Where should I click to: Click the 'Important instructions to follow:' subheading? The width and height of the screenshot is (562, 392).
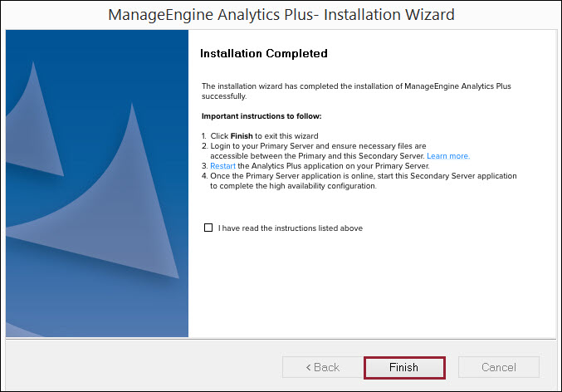(261, 116)
